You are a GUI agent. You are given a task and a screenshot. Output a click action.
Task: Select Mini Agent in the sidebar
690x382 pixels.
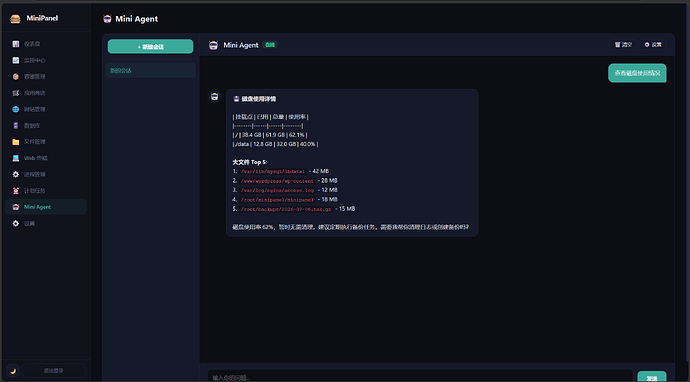click(46, 207)
